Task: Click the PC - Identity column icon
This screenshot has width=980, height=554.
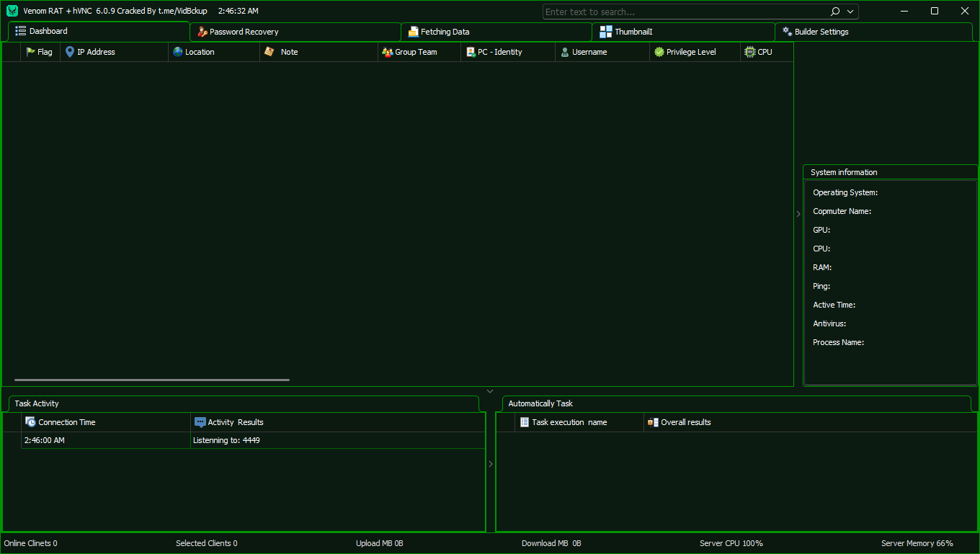Action: coord(471,52)
